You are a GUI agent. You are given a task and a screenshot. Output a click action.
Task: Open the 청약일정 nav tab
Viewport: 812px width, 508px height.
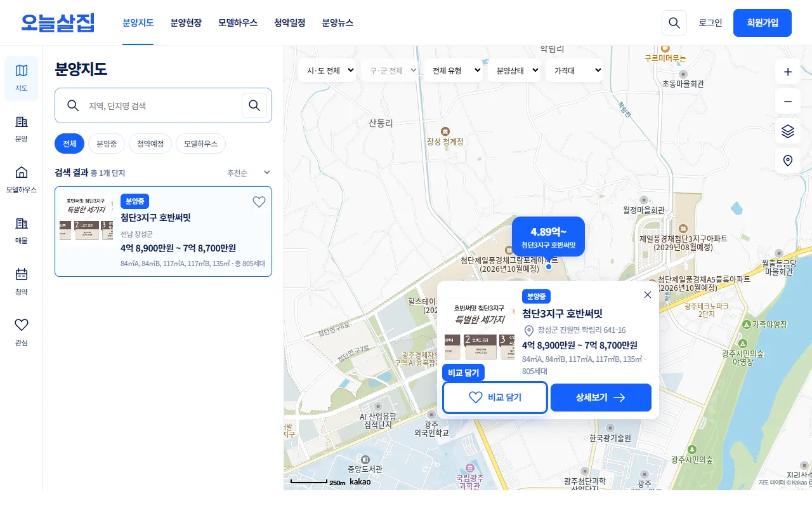[x=290, y=23]
